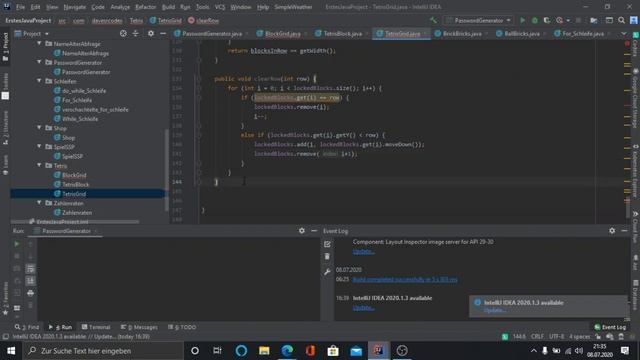Collapse the NameAlterAbfrage folder
The height and width of the screenshot is (360, 640).
pos(39,43)
